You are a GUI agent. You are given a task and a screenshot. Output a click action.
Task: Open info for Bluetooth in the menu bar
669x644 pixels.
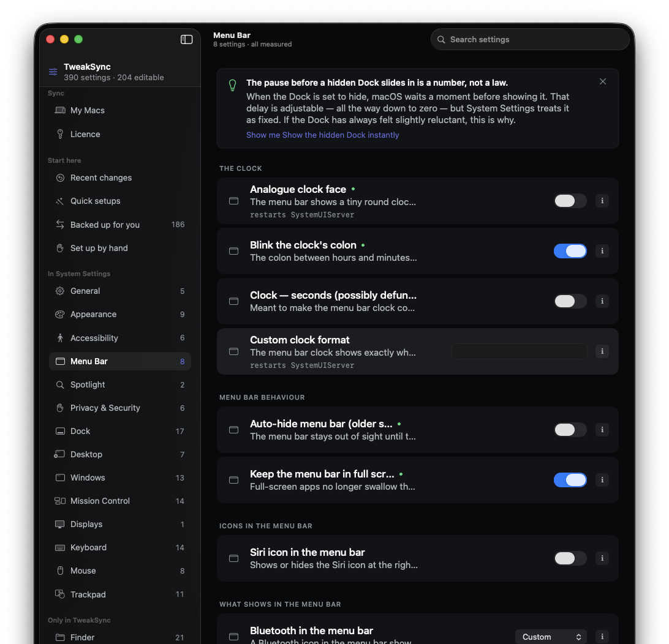point(602,636)
